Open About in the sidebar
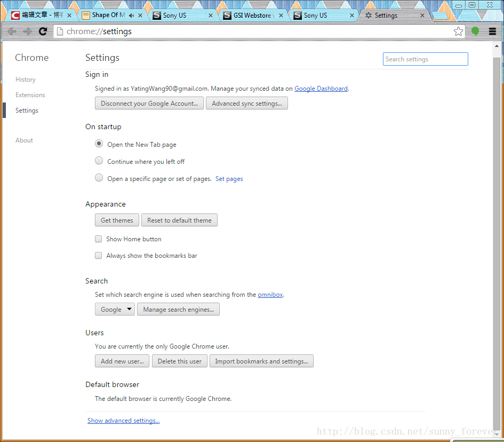Screen dimensions: 504x442 24,140
